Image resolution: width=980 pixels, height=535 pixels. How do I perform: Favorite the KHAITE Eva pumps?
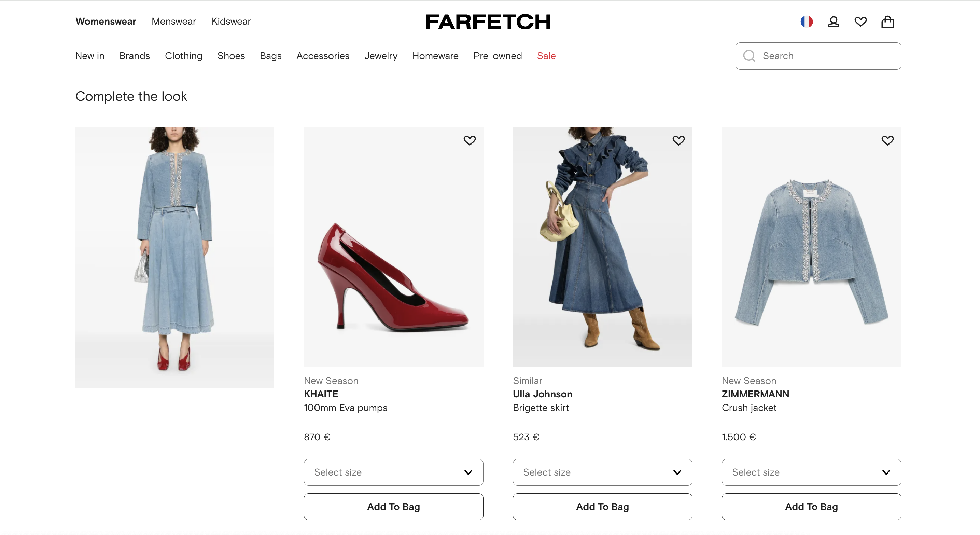pyautogui.click(x=470, y=140)
